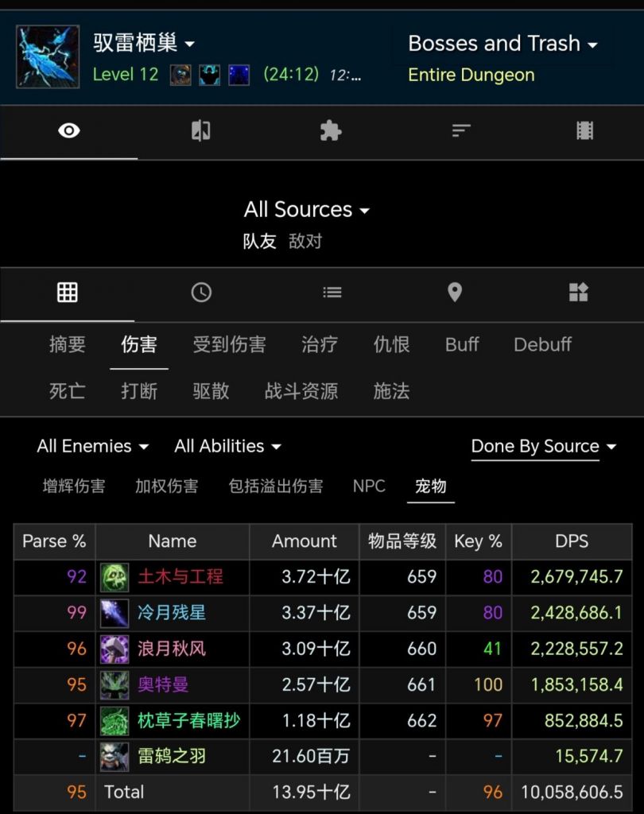Viewport: 644px width, 814px height.
Task: Click the location pin map icon
Action: coord(455,293)
